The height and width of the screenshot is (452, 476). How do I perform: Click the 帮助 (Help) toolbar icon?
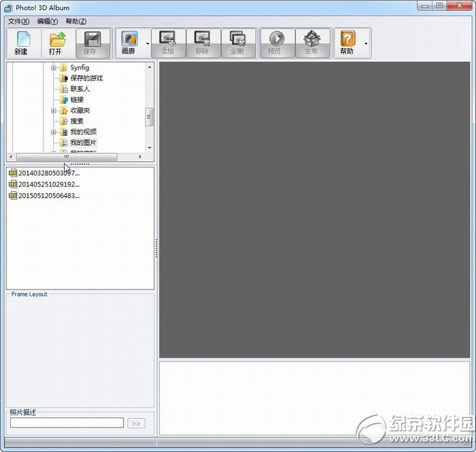point(347,44)
